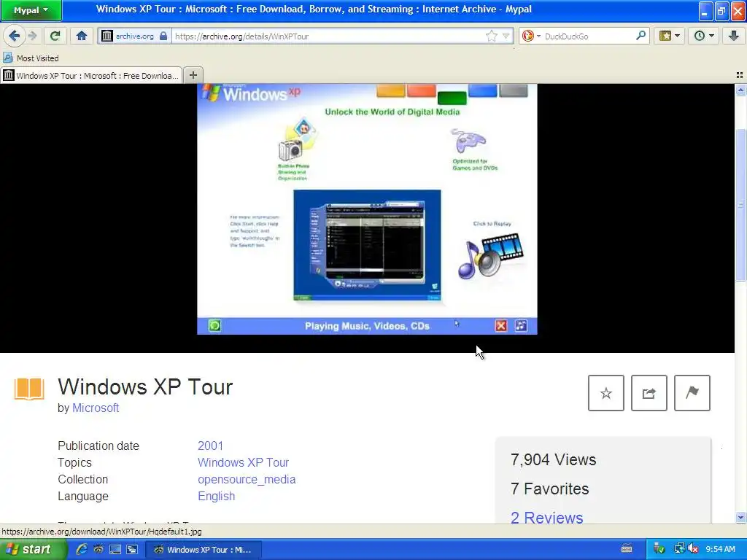Open the URL history dropdown arrow
Image resolution: width=747 pixels, height=560 pixels.
click(x=506, y=36)
